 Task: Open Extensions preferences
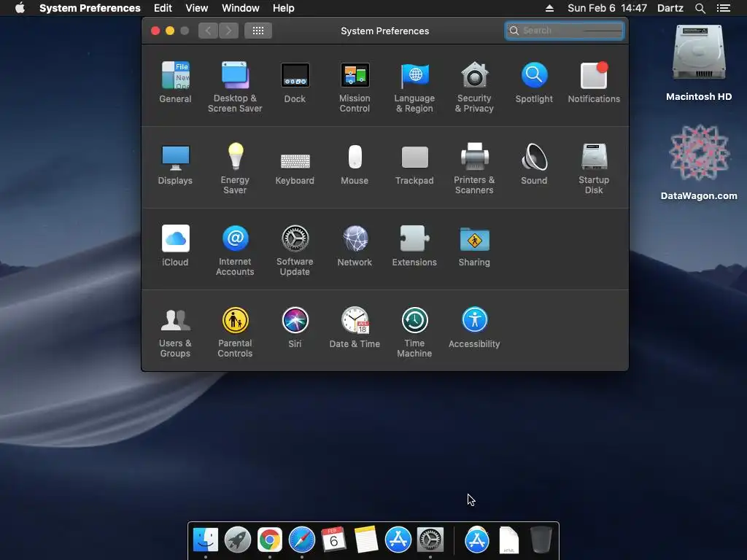[414, 245]
